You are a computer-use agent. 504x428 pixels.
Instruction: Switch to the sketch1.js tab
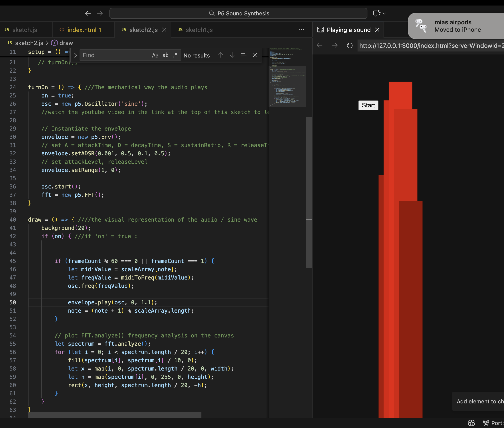click(199, 30)
